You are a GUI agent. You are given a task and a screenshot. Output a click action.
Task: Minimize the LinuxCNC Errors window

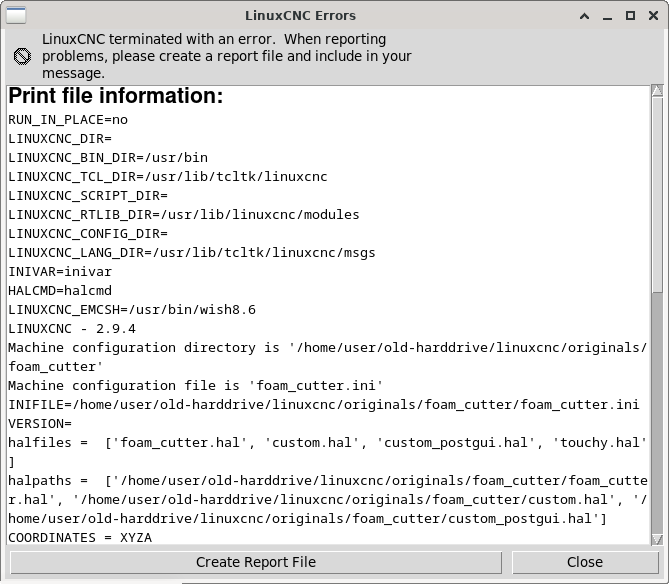click(608, 16)
